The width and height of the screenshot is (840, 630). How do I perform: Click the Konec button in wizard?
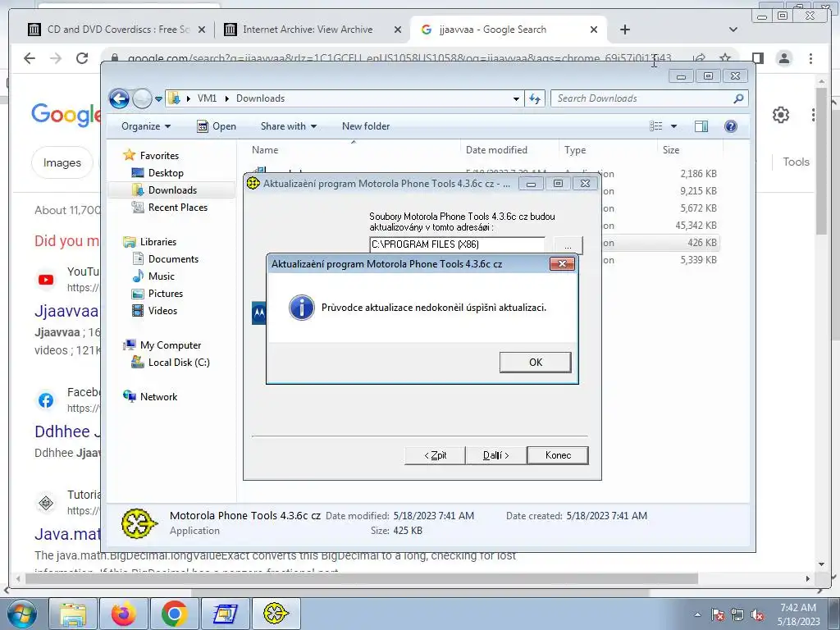558,455
